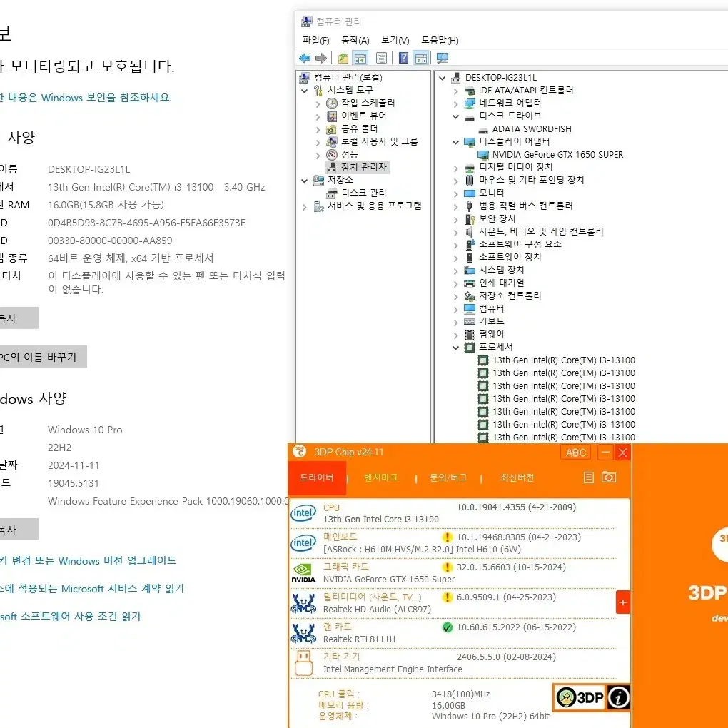Screen dimensions: 728x728
Task: Open help with the blue question mark icon
Action: (403, 58)
